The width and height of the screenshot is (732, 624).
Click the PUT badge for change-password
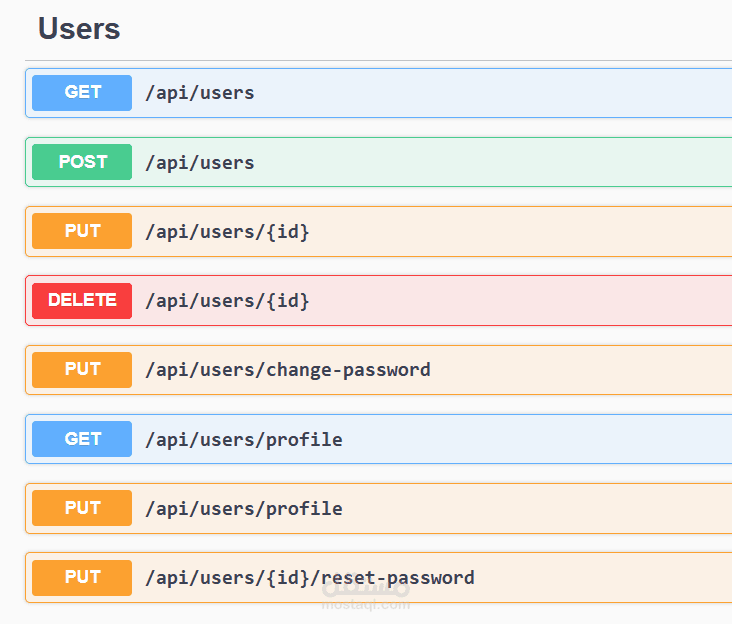tap(82, 369)
